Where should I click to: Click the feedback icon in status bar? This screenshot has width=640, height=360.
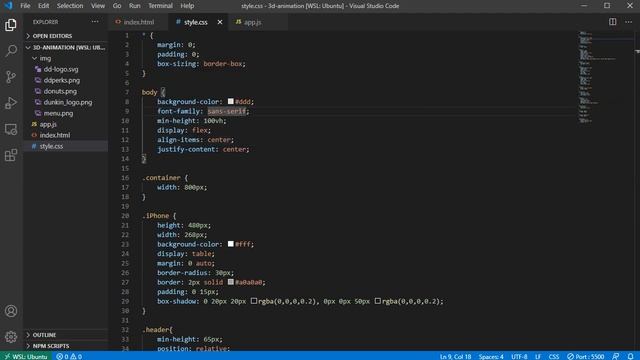616,356
